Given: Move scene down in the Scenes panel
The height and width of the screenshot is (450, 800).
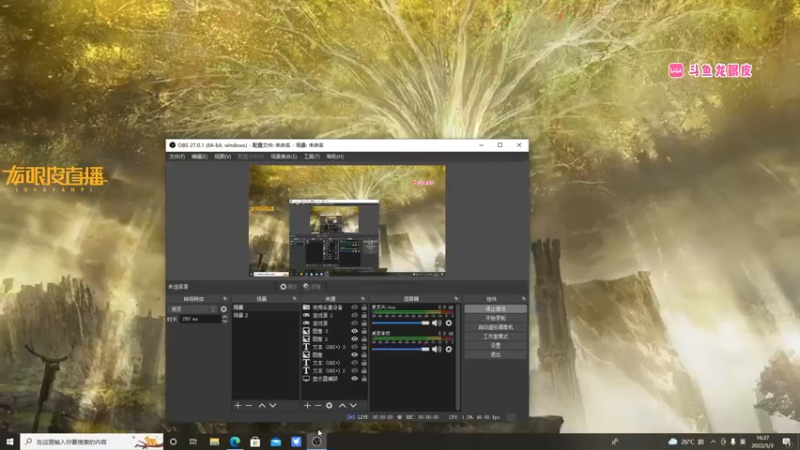Looking at the screenshot, I should click(273, 406).
